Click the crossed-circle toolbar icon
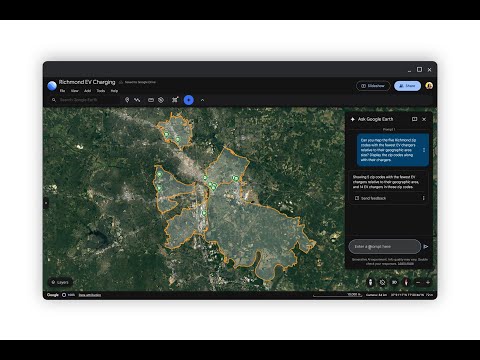The image size is (480, 360). click(161, 100)
